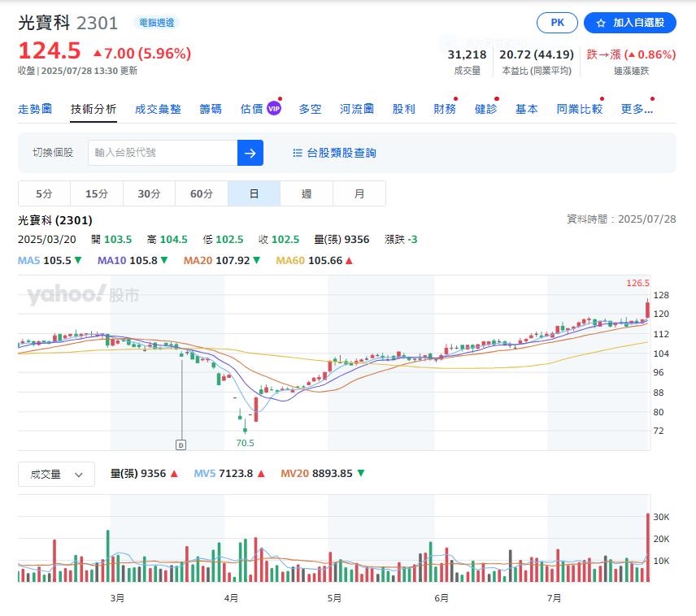This screenshot has width=696, height=616.
Task: Expand the 更多 tab menu
Action: 635,106
